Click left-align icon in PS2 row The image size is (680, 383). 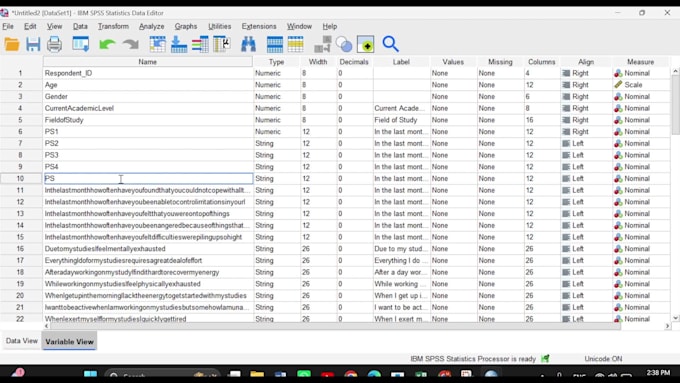tap(566, 143)
